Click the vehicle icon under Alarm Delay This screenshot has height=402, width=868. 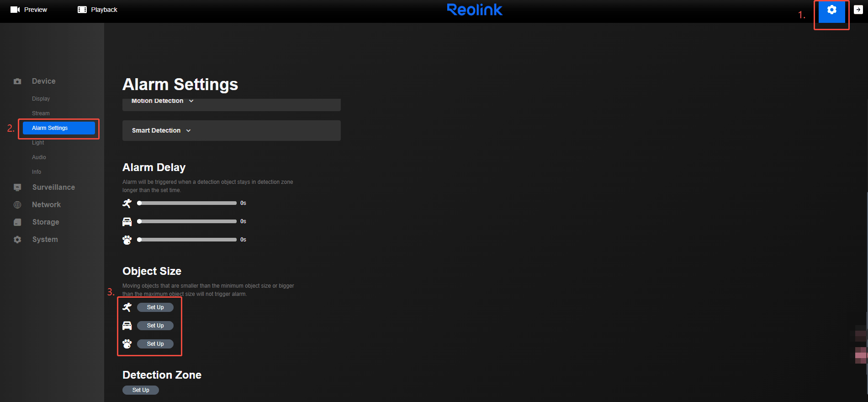click(x=127, y=221)
